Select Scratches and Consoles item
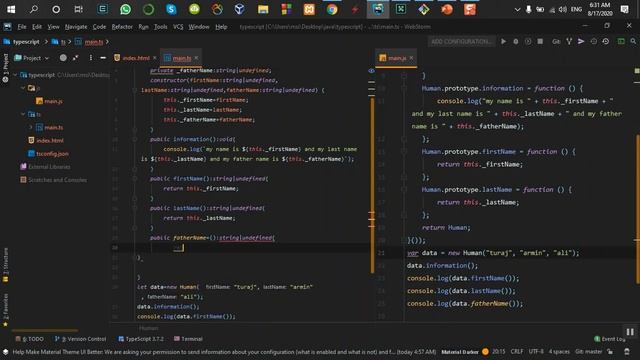The height and width of the screenshot is (360, 640). (53, 180)
